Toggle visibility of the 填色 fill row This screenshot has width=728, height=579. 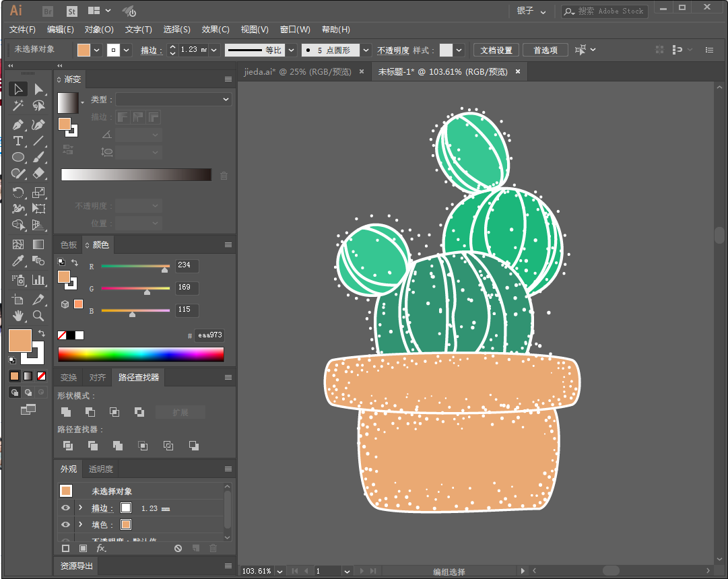coord(66,525)
